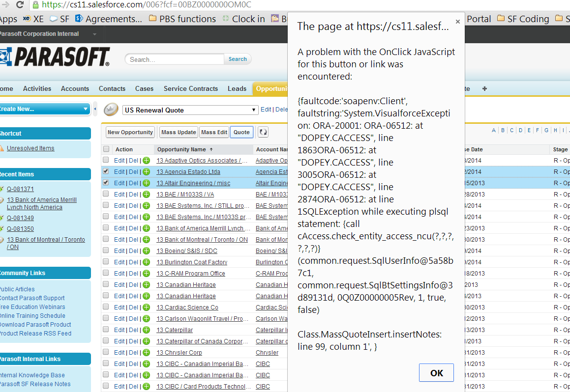Open the Activities tab
Image resolution: width=570 pixels, height=392 pixels.
[37, 88]
